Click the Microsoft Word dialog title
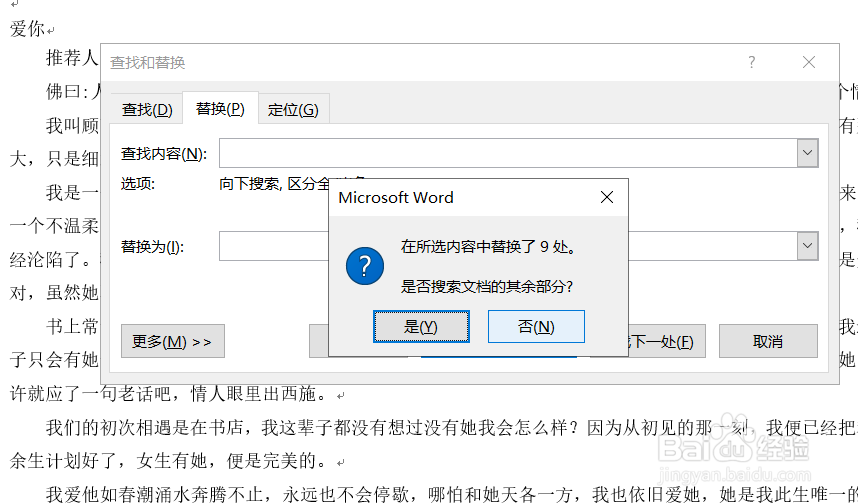 point(396,198)
